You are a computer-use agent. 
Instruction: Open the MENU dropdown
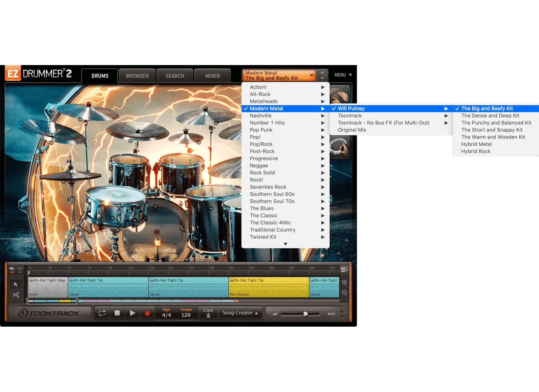tap(343, 75)
